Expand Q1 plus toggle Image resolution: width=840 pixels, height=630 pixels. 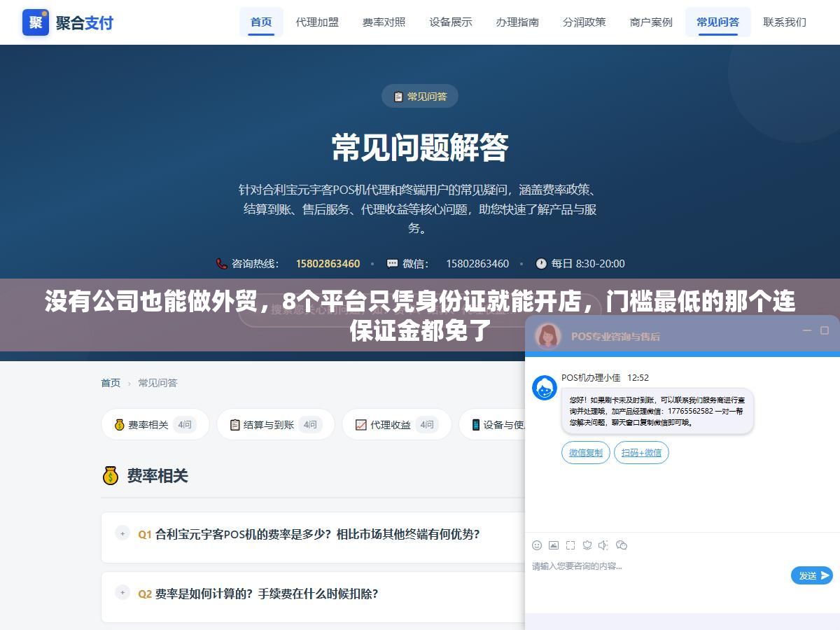(122, 533)
